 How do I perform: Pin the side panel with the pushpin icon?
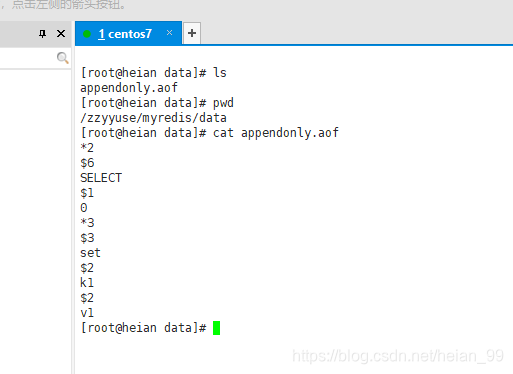(x=42, y=34)
